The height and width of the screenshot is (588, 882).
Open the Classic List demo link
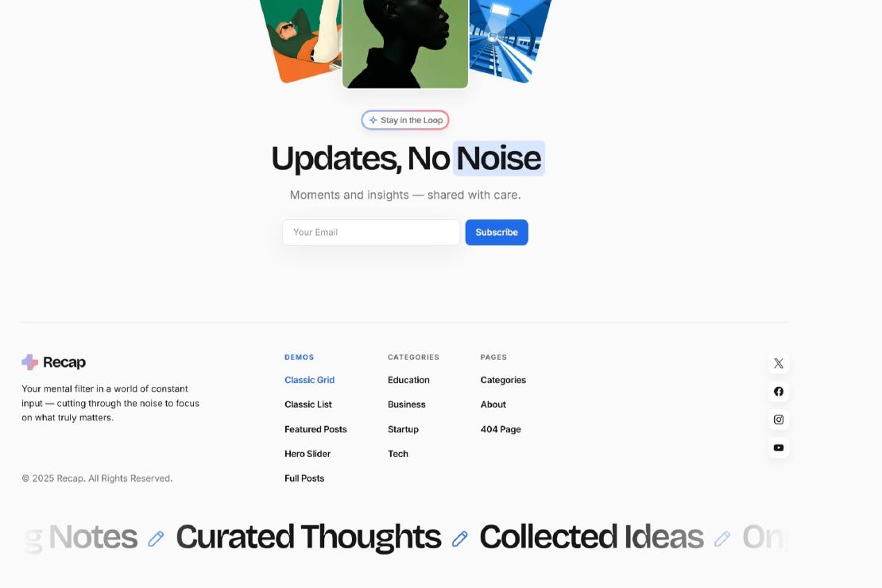click(x=308, y=404)
